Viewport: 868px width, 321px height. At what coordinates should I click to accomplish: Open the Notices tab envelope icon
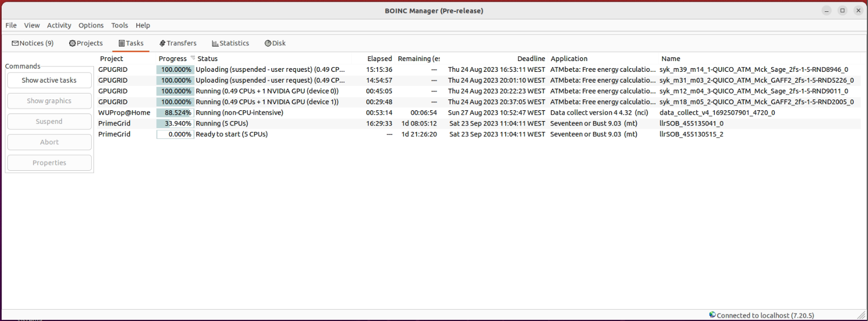pos(15,43)
